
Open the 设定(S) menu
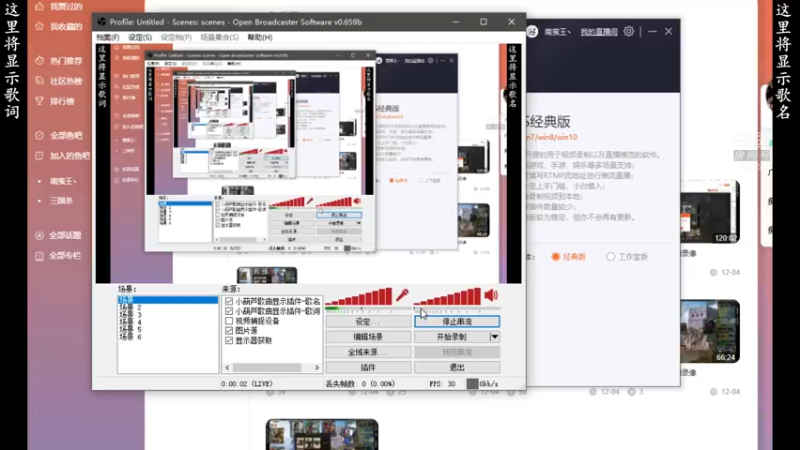(x=140, y=38)
